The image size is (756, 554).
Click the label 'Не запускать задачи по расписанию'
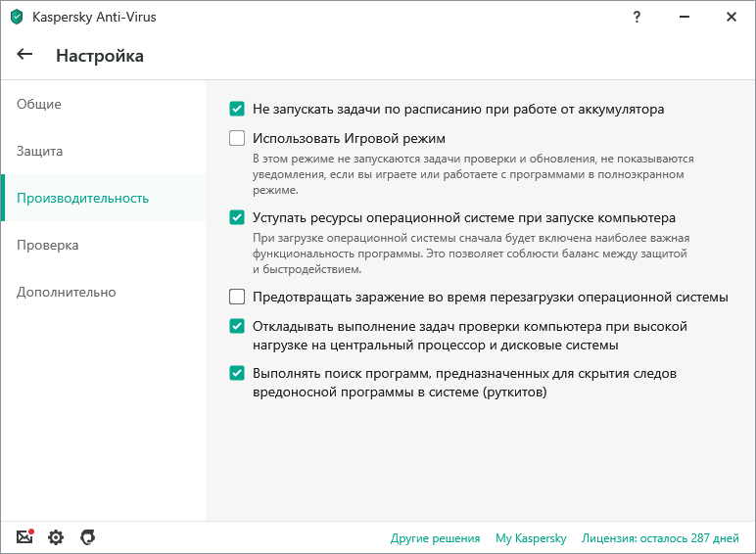click(458, 110)
